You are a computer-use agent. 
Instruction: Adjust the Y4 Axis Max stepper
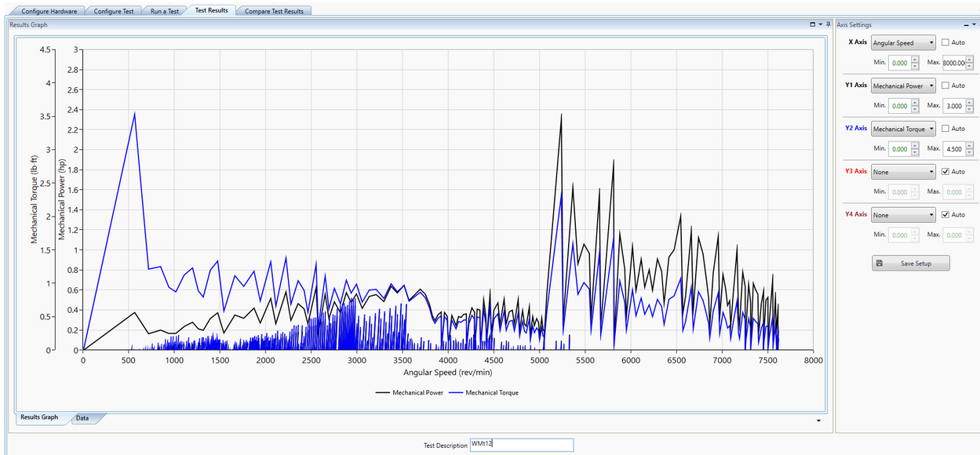[x=967, y=235]
